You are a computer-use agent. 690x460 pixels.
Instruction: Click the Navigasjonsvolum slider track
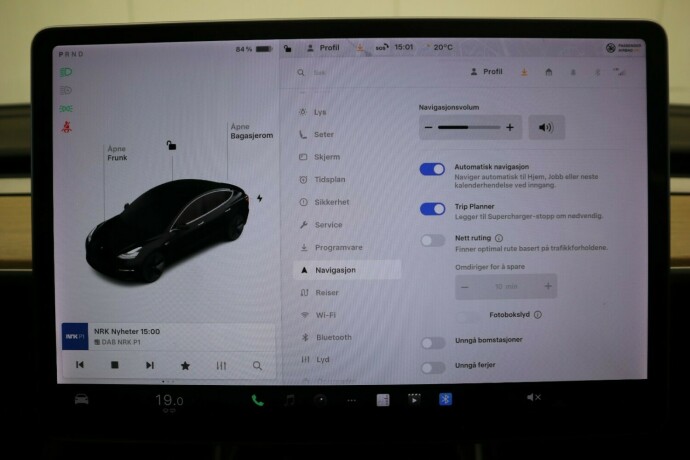point(469,128)
